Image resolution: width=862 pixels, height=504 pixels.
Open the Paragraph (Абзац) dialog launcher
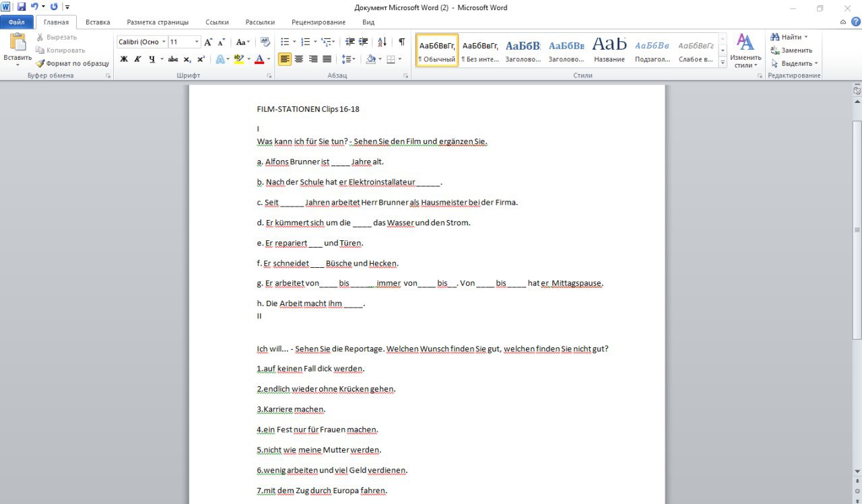click(x=405, y=76)
